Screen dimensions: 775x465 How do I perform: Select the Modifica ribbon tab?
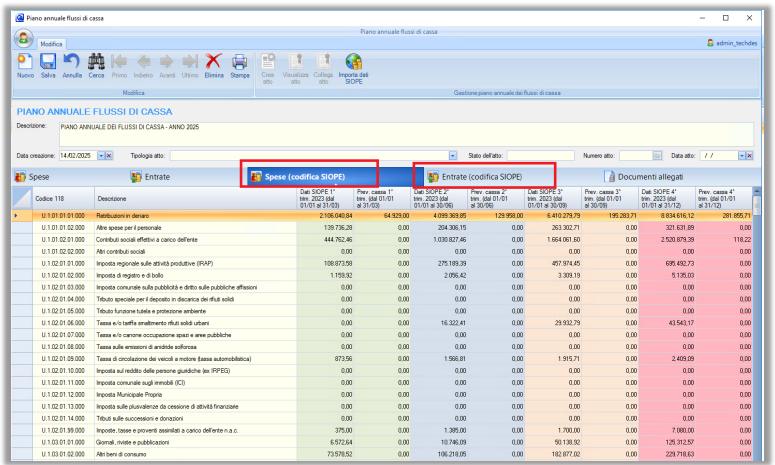click(x=51, y=44)
